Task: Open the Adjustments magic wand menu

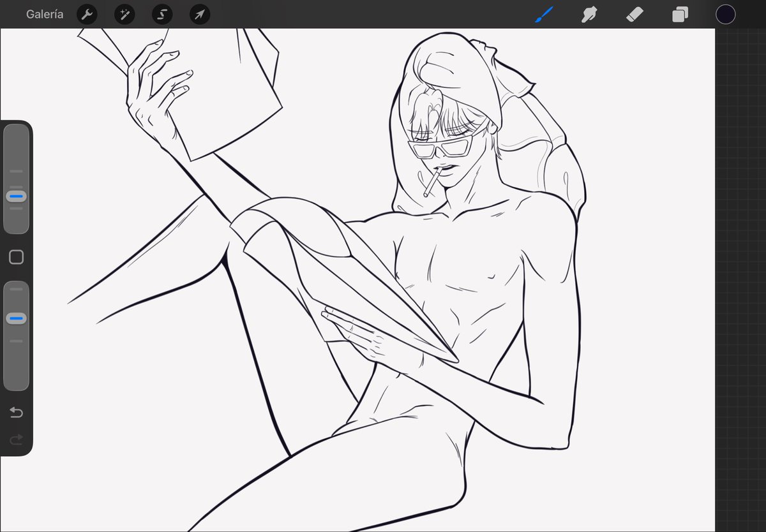Action: click(124, 15)
